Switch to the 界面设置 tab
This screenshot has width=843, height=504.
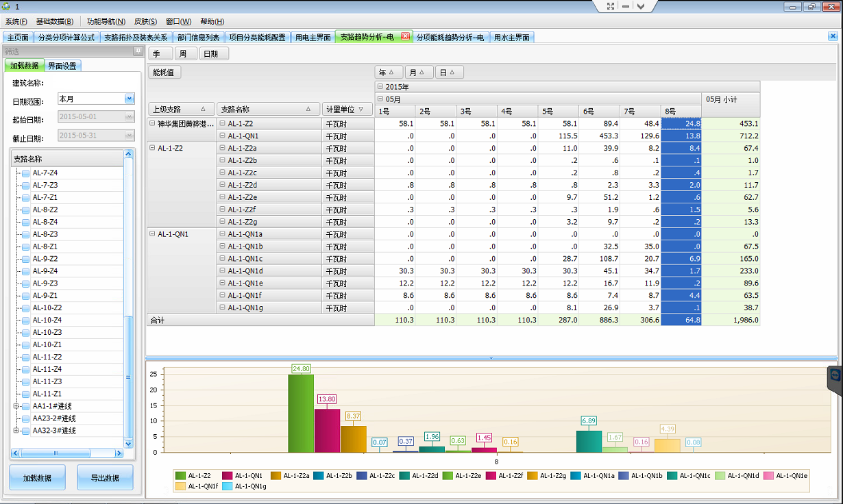point(62,66)
